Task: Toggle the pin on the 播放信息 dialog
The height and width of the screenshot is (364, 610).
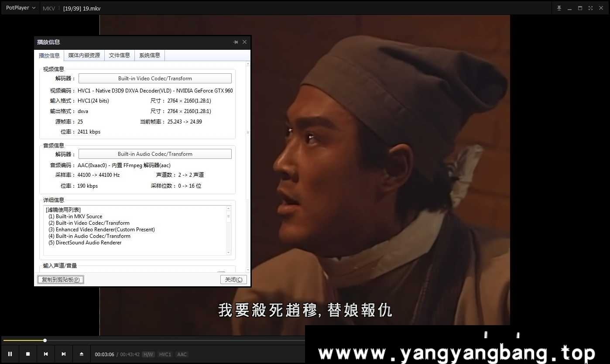Action: pyautogui.click(x=235, y=42)
